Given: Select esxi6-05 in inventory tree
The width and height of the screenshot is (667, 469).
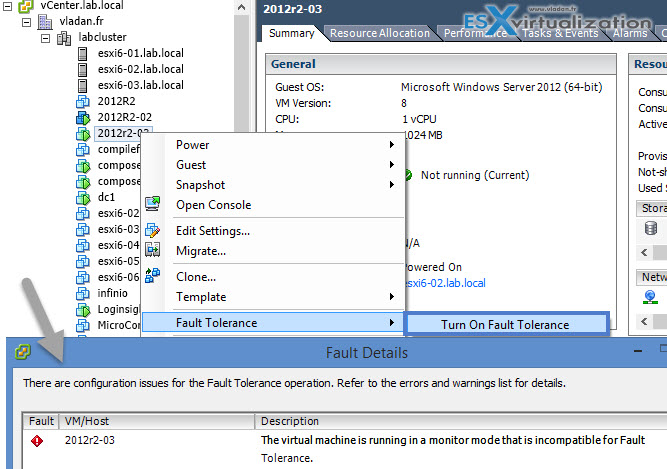Looking at the screenshot, I should tap(118, 261).
